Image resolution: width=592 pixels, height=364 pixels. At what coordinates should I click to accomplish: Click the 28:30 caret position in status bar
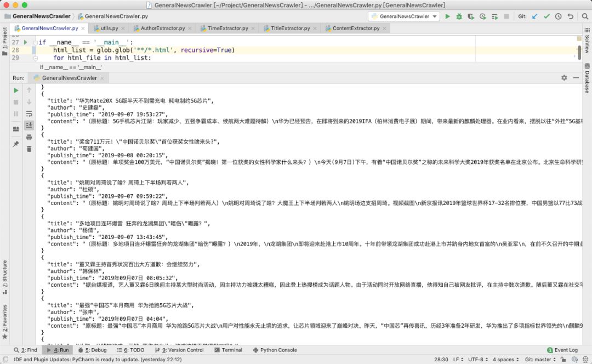(x=441, y=360)
